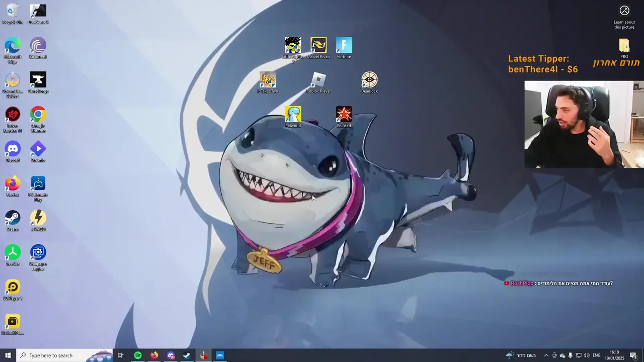Open the Windows Start menu

[x=8, y=355]
